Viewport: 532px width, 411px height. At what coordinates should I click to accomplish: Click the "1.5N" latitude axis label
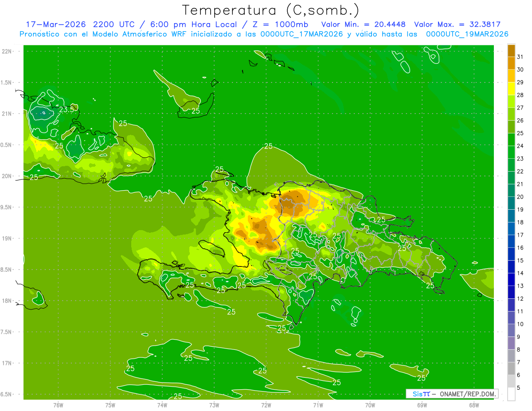6,82
